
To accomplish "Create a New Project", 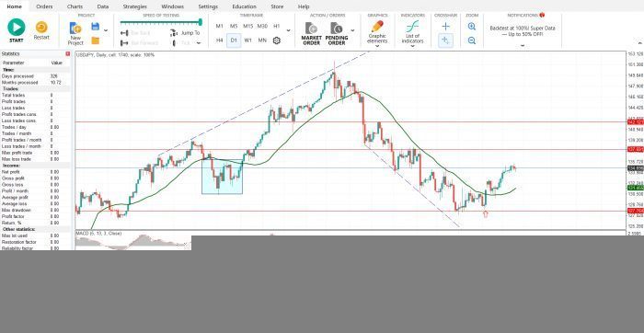I will pos(75,34).
